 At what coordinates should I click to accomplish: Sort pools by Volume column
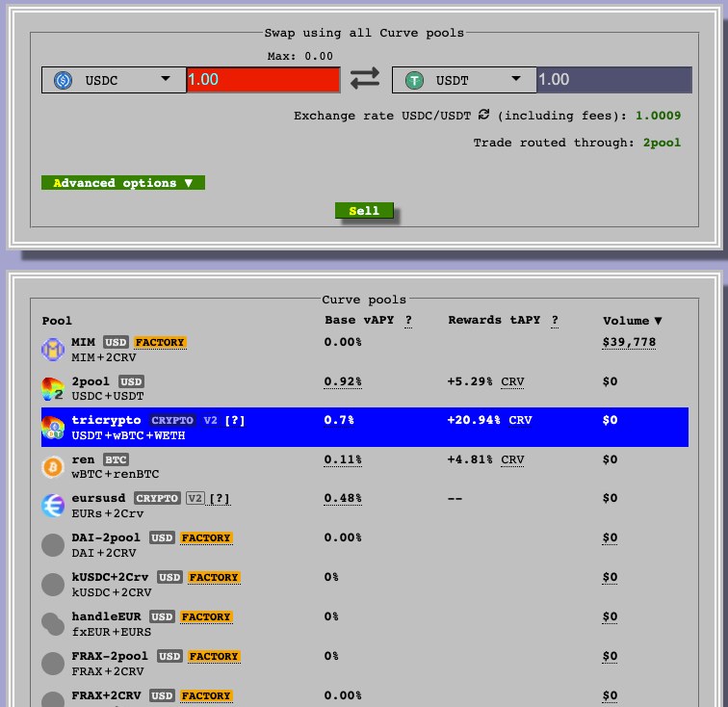click(633, 321)
